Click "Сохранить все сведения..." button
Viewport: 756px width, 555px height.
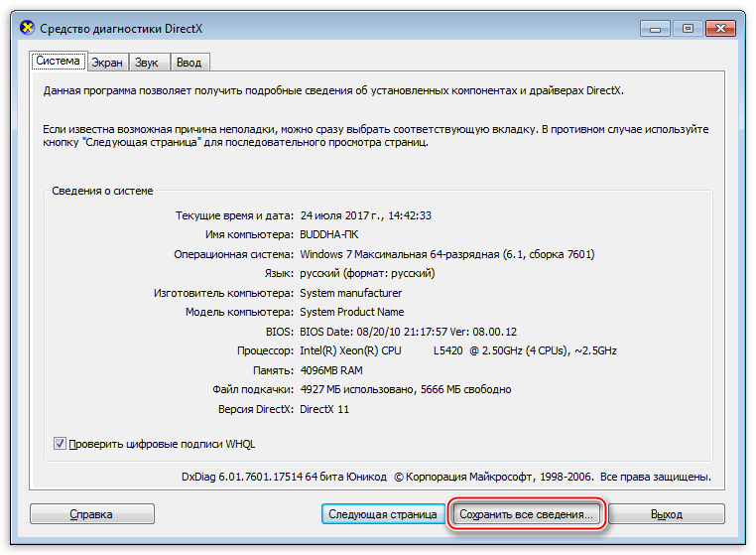(526, 514)
